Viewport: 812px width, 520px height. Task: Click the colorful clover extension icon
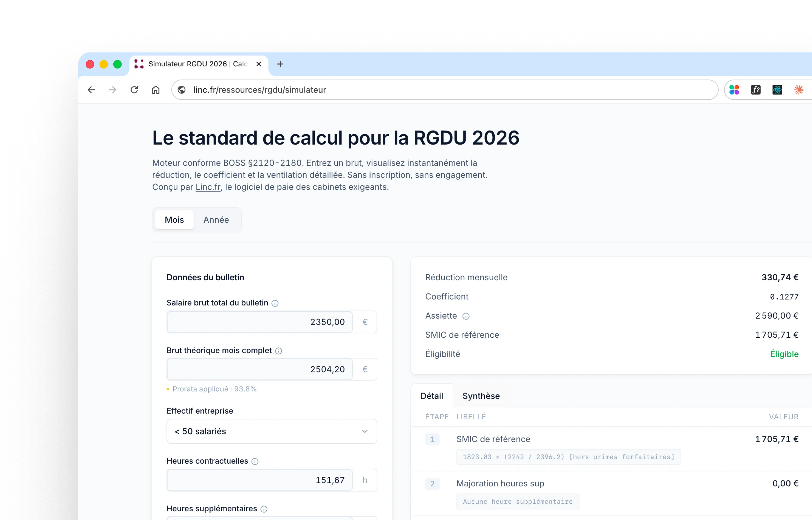pos(735,89)
